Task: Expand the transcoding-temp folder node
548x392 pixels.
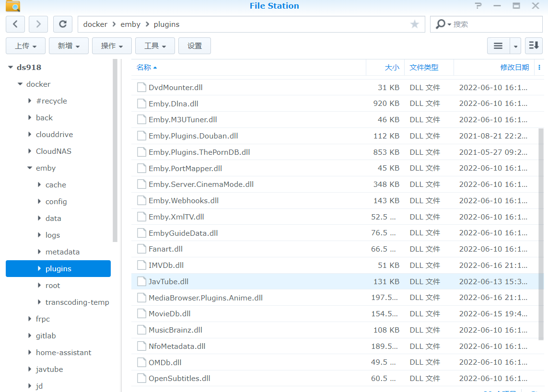Action: point(39,302)
